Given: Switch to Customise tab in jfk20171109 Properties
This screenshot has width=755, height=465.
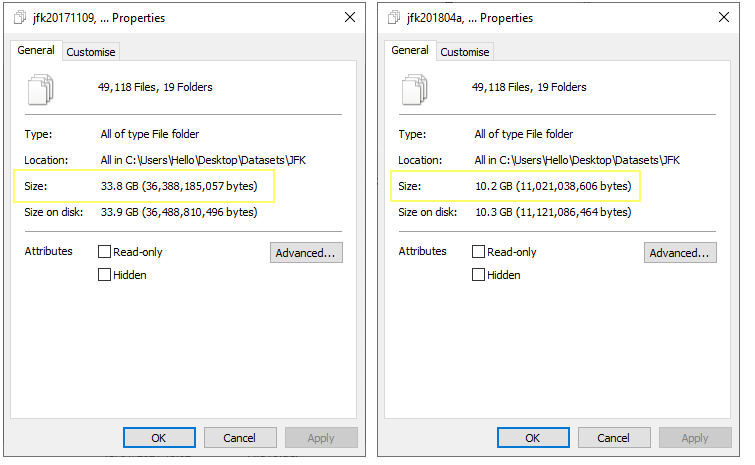Looking at the screenshot, I should 91,52.
